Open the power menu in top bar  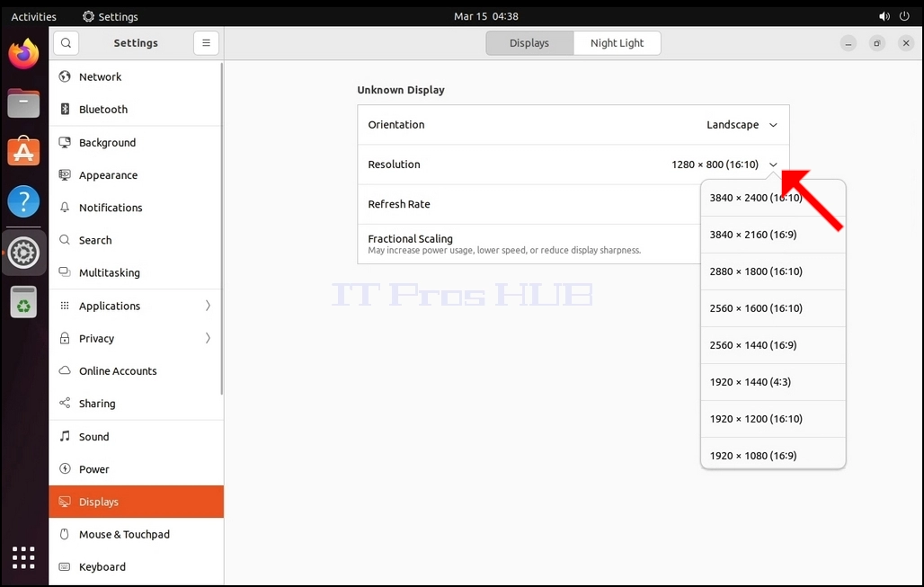904,16
